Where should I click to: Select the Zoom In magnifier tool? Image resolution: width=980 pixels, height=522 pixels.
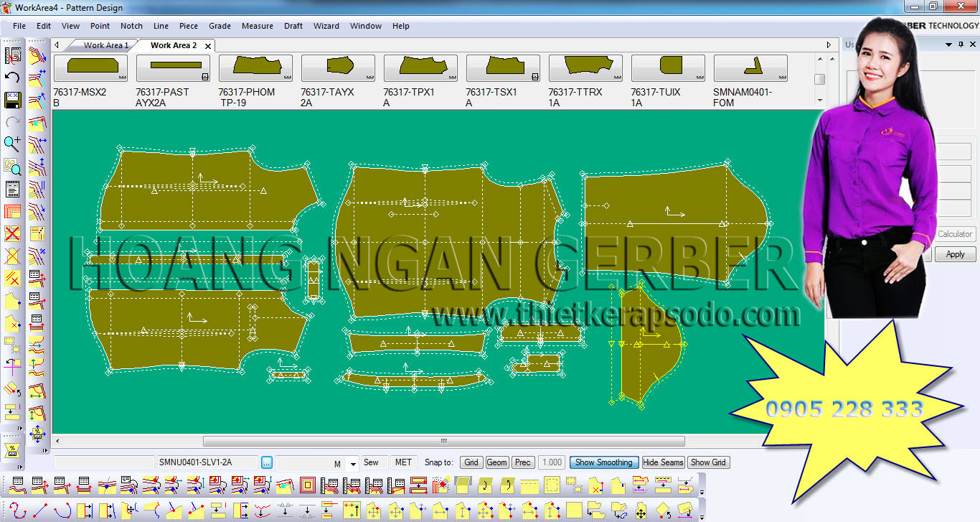click(12, 144)
